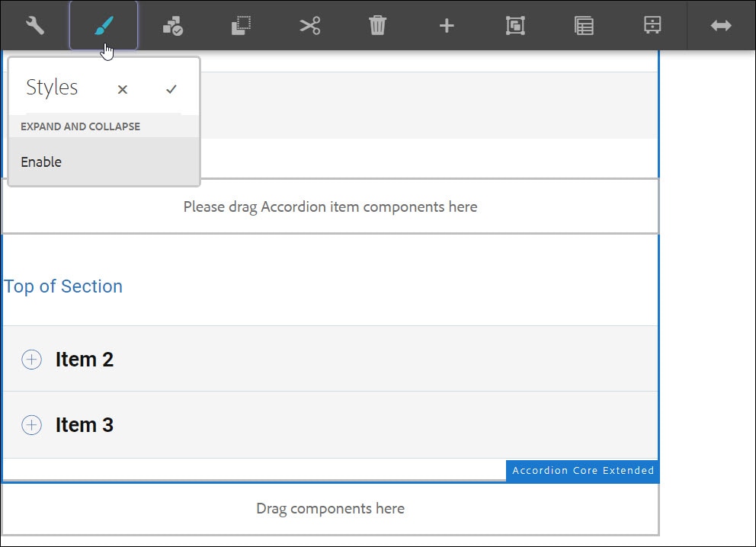
Task: Open the Layout drawer icon
Action: [652, 26]
